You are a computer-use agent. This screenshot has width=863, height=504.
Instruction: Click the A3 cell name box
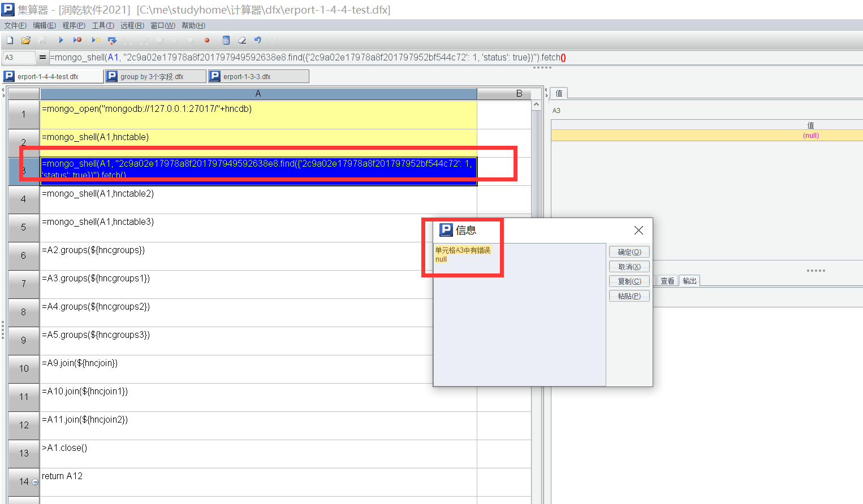pyautogui.click(x=19, y=58)
